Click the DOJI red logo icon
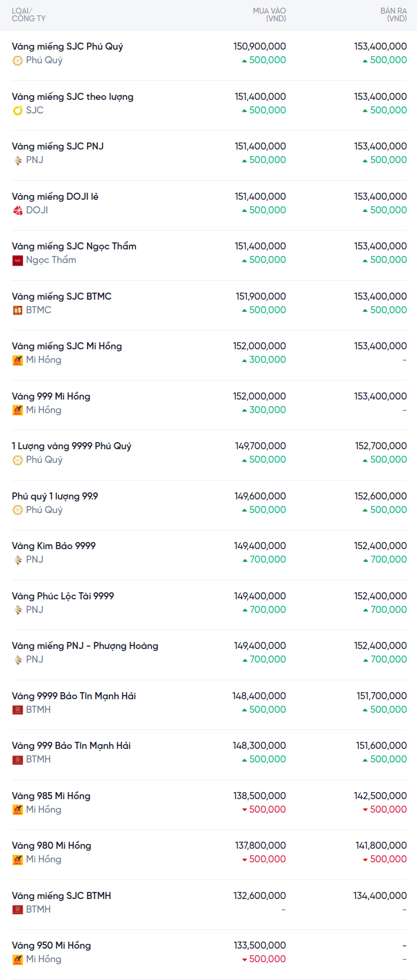The width and height of the screenshot is (417, 980). coord(18,210)
